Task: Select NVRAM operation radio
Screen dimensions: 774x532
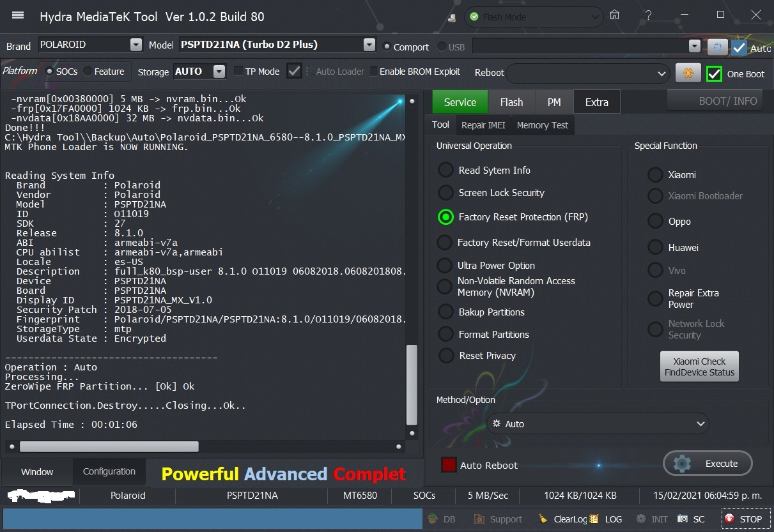Action: 444,286
